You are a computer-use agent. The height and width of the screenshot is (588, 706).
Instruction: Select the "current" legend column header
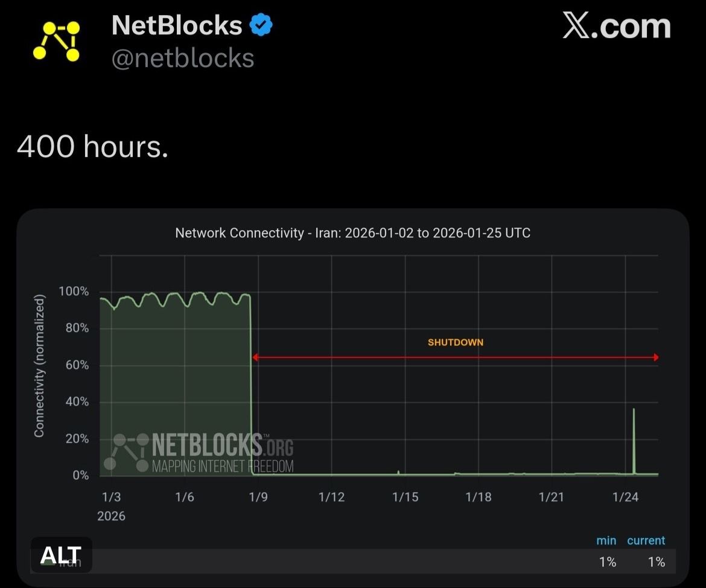point(646,540)
